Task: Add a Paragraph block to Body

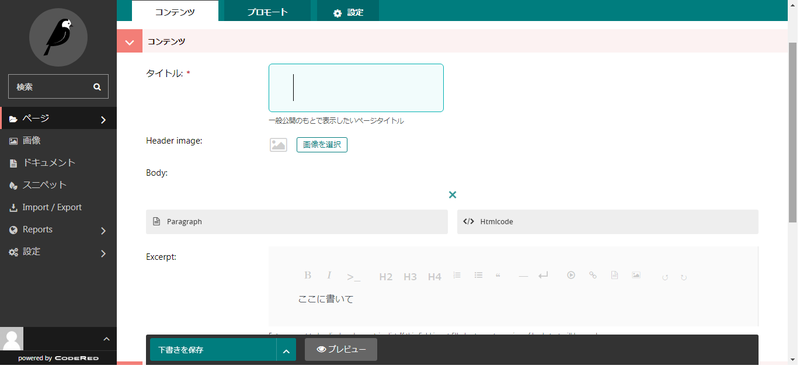Action: click(297, 222)
